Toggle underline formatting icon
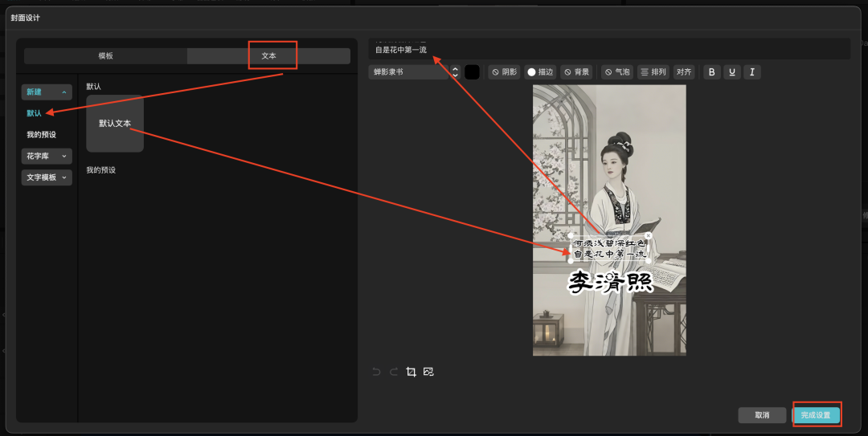Viewport: 868px width, 436px height. tap(732, 72)
